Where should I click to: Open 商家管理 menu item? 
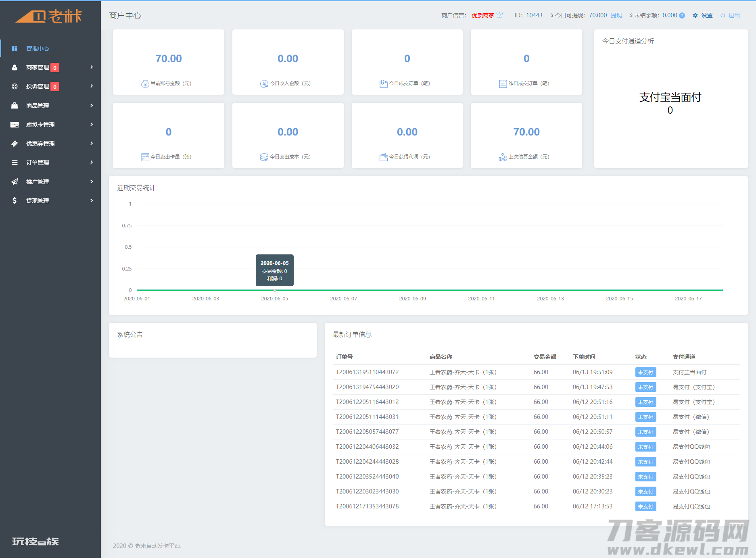point(50,67)
